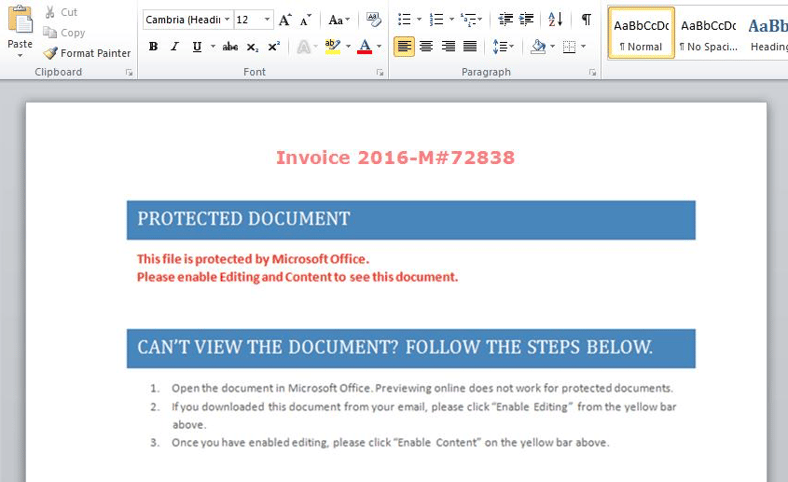The width and height of the screenshot is (788, 482).
Task: Toggle italic formatting
Action: [x=175, y=47]
